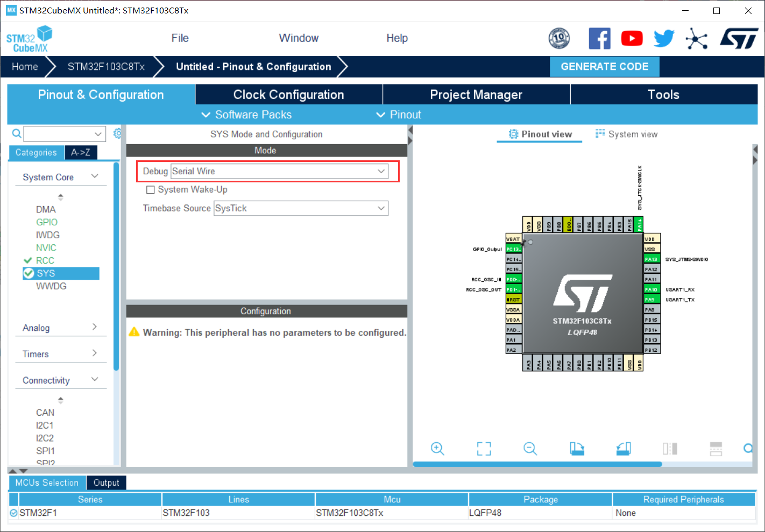Click the pinout view horizontal scrollbar

coord(537,464)
